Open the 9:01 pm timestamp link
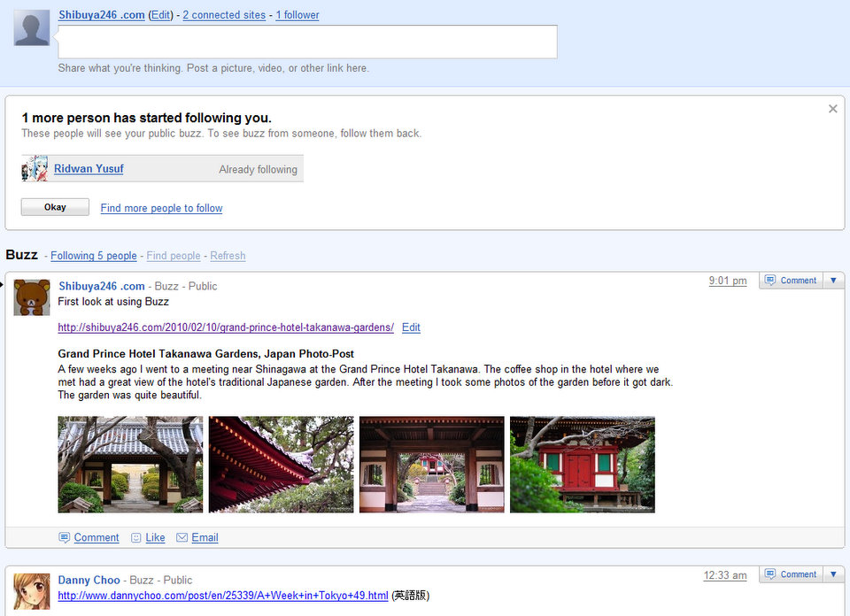The width and height of the screenshot is (850, 616). (x=728, y=281)
